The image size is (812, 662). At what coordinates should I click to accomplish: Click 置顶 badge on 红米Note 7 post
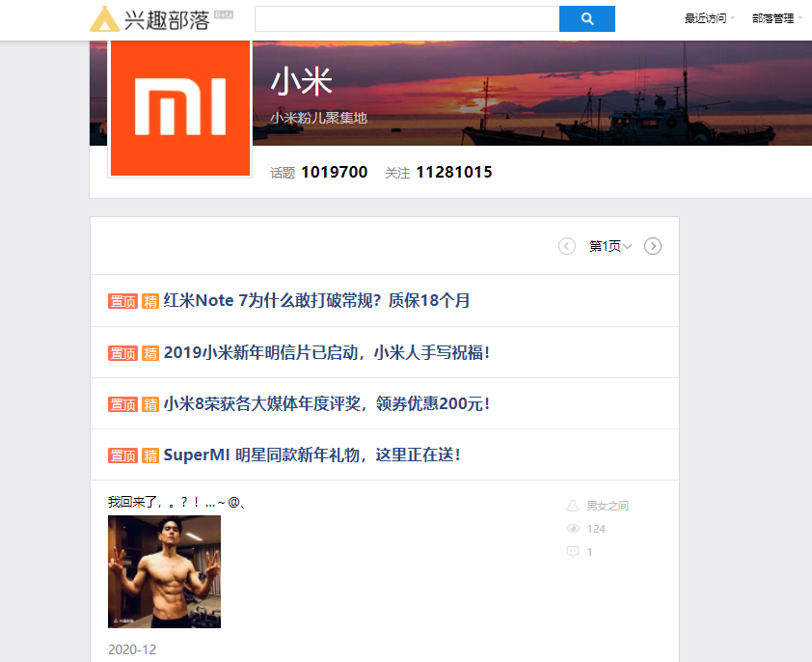point(122,301)
